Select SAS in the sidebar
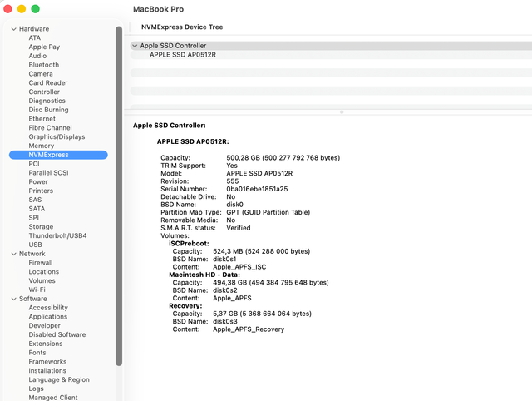Screen dimensions: 532x401 pos(35,200)
